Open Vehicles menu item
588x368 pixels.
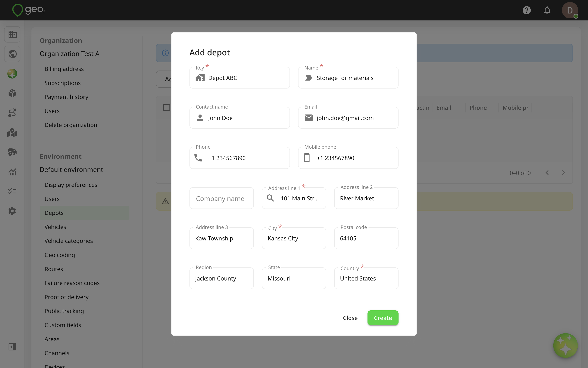pyautogui.click(x=55, y=227)
